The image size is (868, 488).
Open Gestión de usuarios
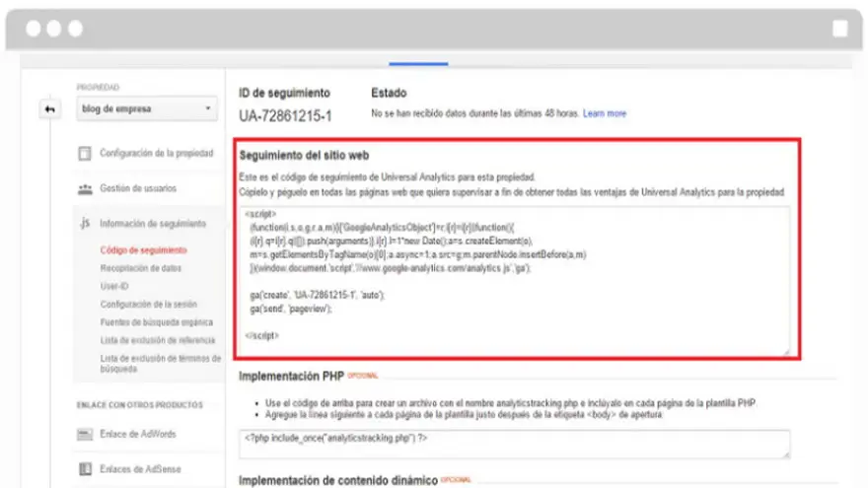138,188
